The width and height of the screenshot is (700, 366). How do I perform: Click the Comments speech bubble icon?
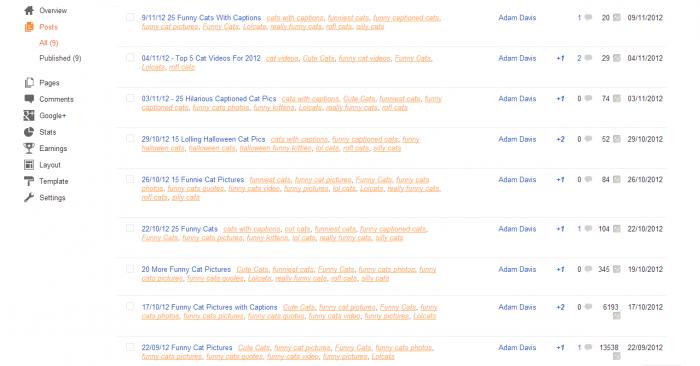[x=29, y=99]
